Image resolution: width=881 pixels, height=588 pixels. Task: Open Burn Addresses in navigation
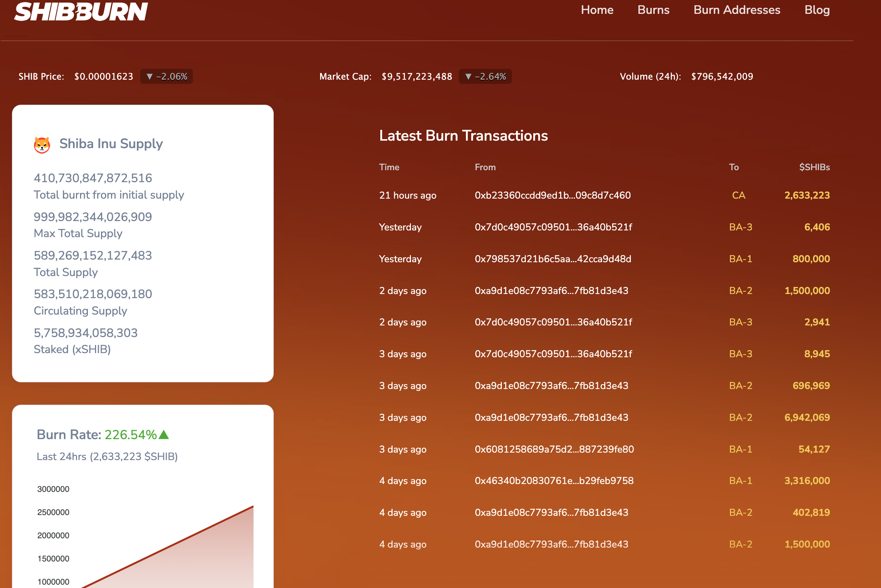coord(737,10)
